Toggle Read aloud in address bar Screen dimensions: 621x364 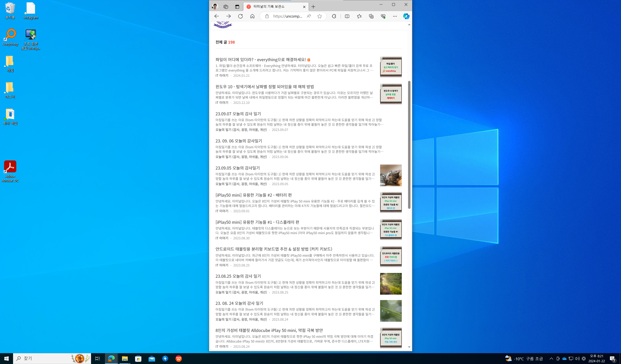click(309, 16)
